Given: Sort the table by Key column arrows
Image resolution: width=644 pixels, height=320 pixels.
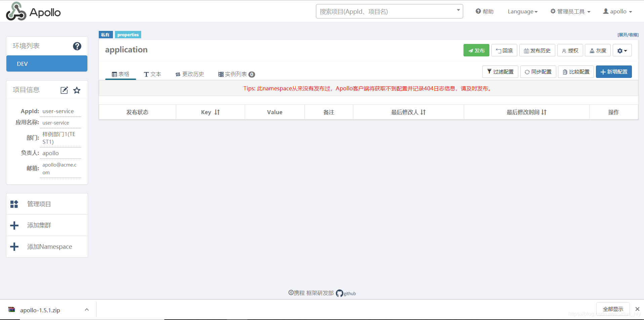Looking at the screenshot, I should tap(217, 112).
